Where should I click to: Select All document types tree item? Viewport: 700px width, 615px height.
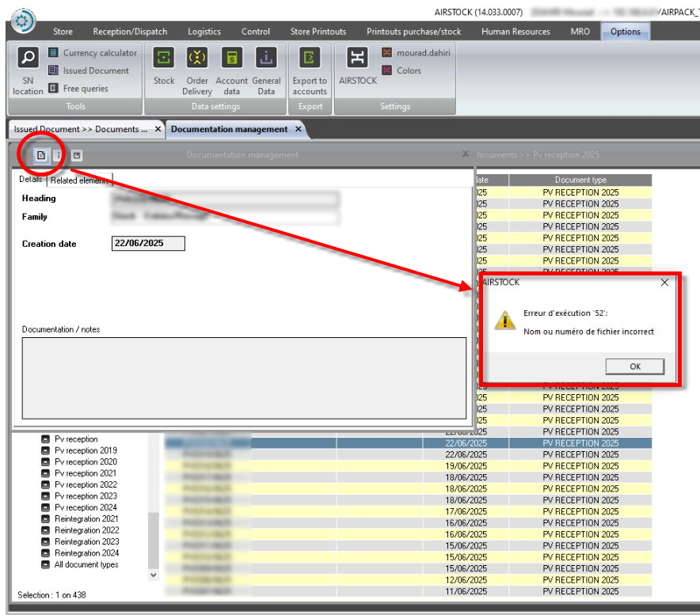pyautogui.click(x=86, y=564)
